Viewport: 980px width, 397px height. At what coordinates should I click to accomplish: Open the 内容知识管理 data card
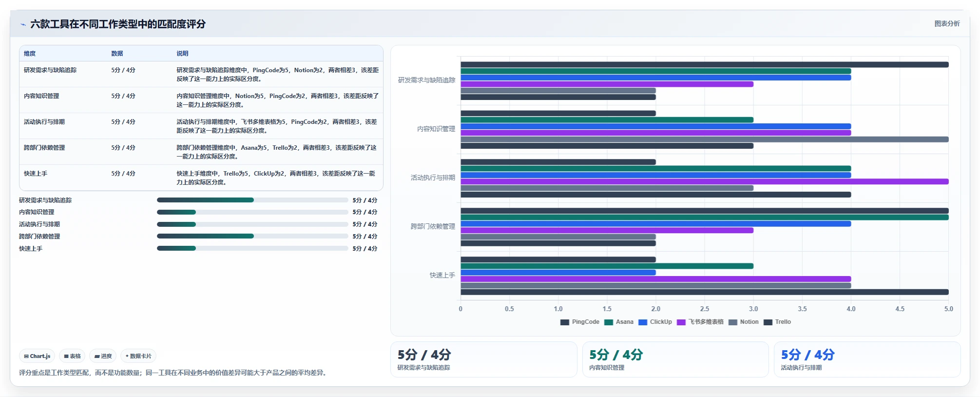click(x=675, y=359)
